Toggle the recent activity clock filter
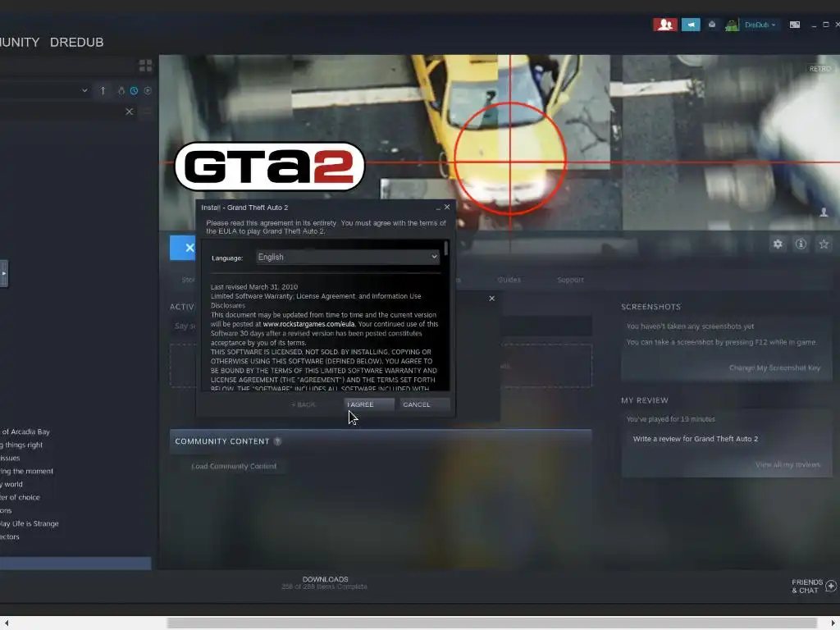840x630 pixels. point(134,90)
